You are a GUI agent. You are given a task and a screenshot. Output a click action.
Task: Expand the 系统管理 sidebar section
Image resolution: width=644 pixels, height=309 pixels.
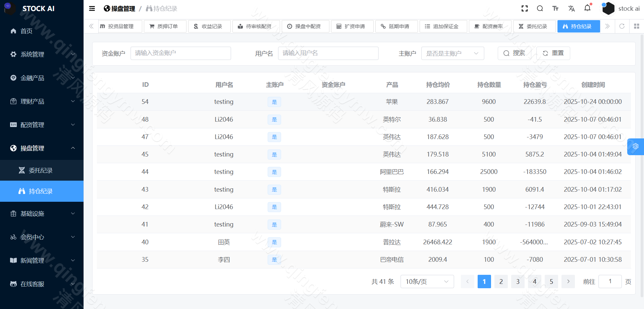coord(32,54)
